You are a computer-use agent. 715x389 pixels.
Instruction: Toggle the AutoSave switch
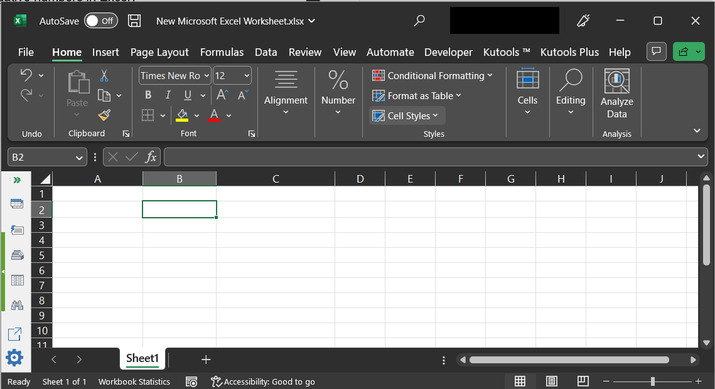[101, 21]
